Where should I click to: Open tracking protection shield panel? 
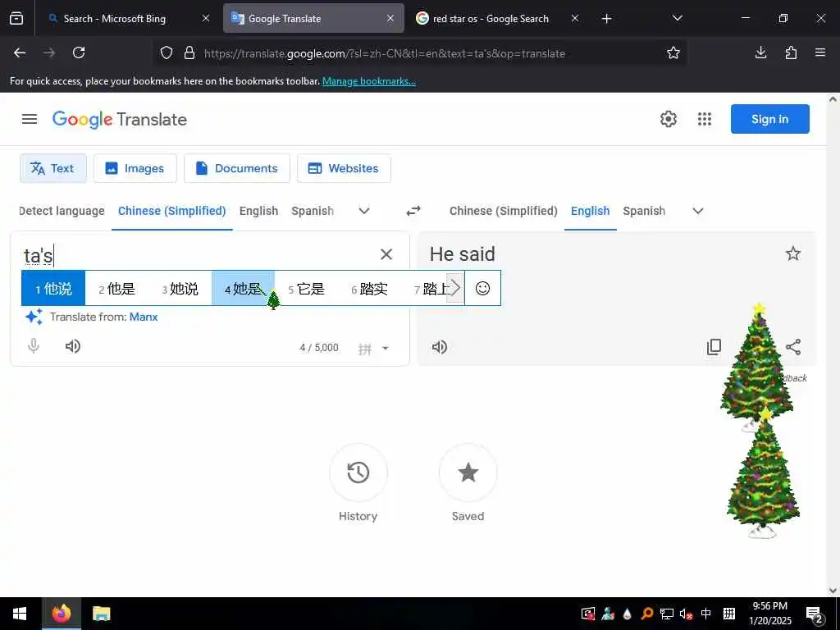tap(167, 52)
